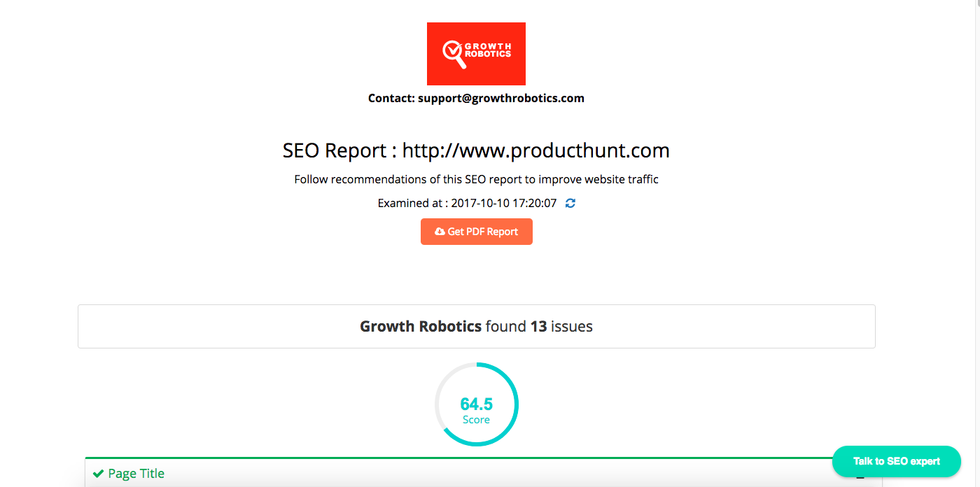The image size is (980, 487).
Task: Click the Get PDF Report button
Action: [476, 231]
